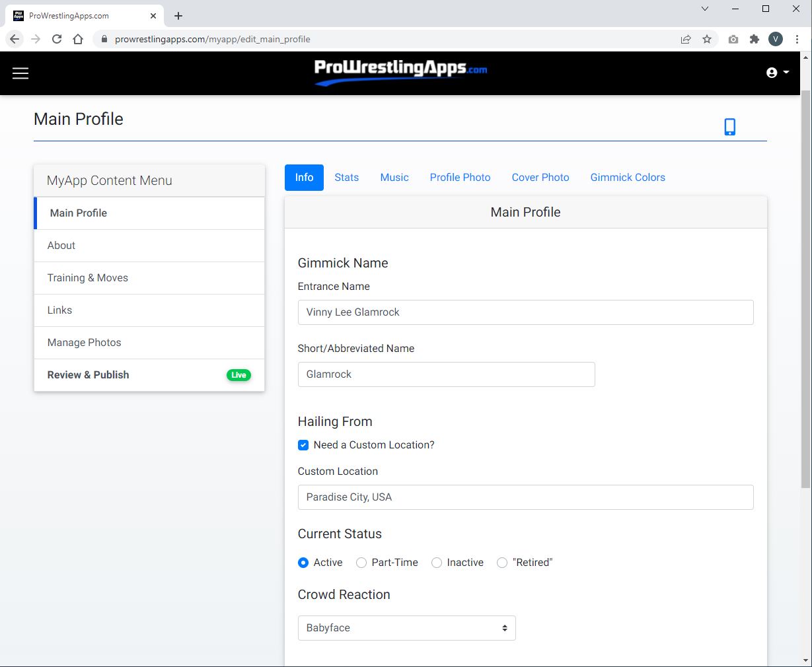Viewport: 812px width, 667px height.
Task: Click inside the Entrance Name field
Action: click(525, 312)
